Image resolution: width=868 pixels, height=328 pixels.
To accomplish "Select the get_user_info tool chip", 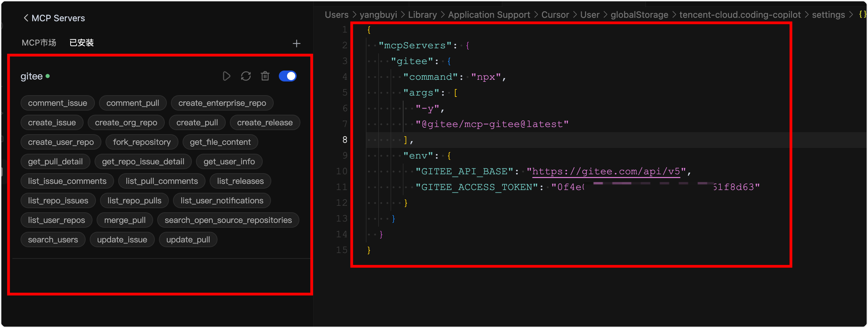I will click(x=229, y=162).
